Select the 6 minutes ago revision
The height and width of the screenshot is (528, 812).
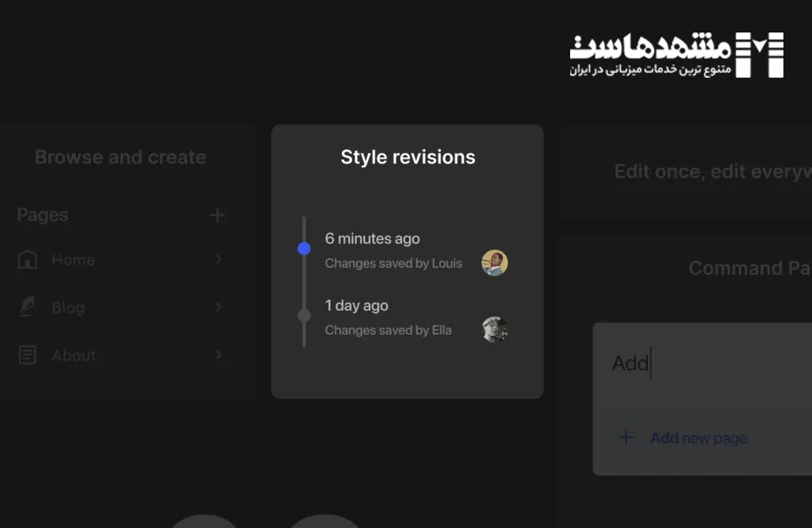[373, 239]
